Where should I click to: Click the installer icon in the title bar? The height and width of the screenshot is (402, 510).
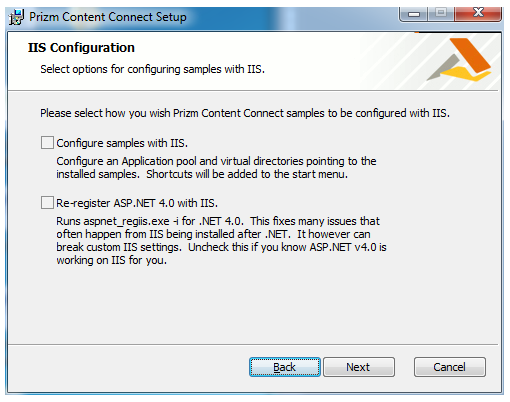point(16,17)
